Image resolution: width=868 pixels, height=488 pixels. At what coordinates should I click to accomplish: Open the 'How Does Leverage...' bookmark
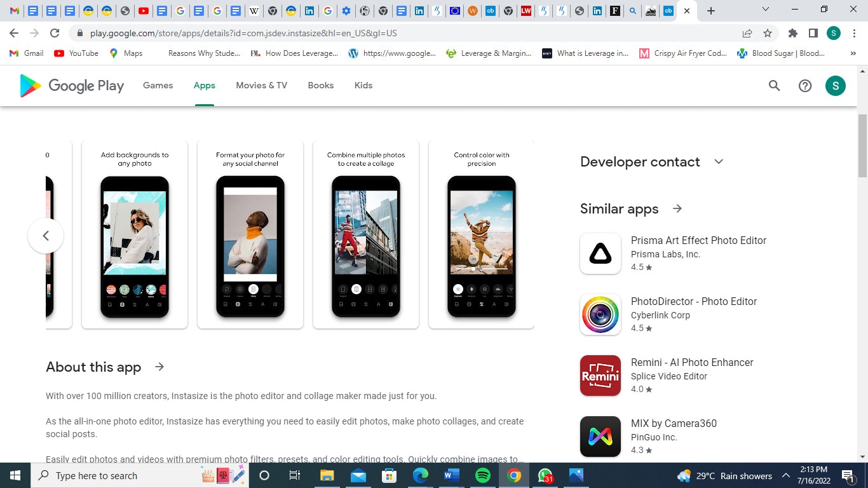click(x=295, y=53)
